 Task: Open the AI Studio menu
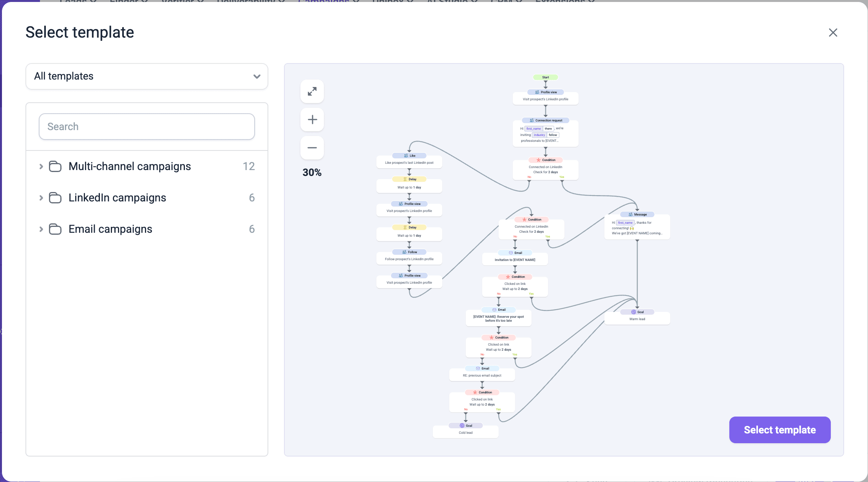click(x=449, y=2)
